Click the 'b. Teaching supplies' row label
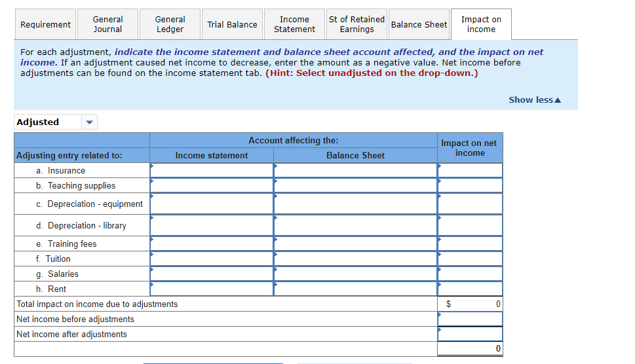Viewport: 635px width, 364px height. click(x=76, y=186)
